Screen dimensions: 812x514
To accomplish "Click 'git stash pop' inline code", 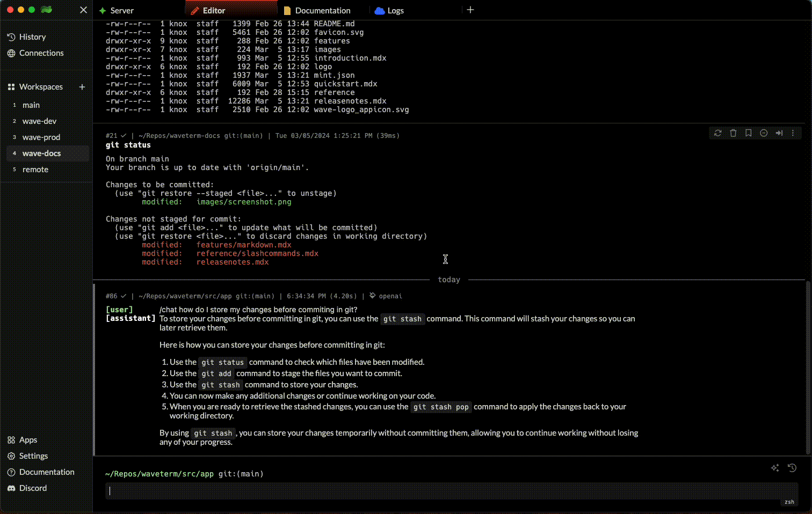I will (x=441, y=407).
